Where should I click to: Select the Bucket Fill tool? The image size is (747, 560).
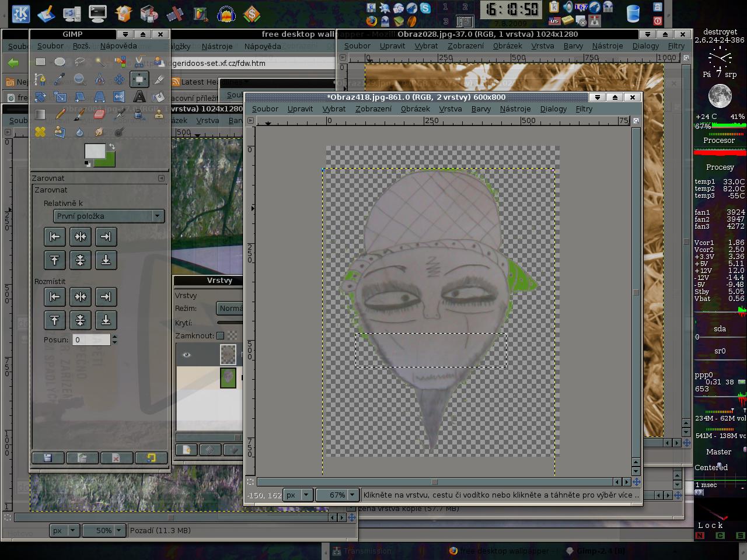159,97
